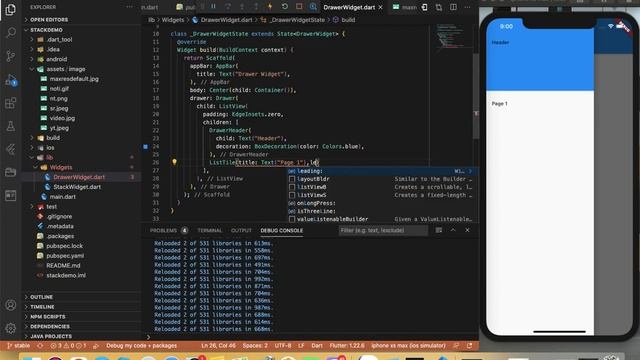This screenshot has height=360, width=640.
Task: Change the Dart language mode in status bar
Action: click(x=317, y=346)
